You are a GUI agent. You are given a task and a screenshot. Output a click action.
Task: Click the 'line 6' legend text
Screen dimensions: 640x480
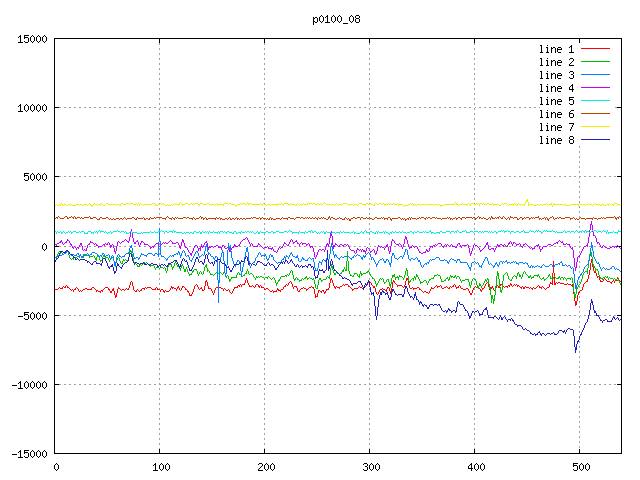556,114
